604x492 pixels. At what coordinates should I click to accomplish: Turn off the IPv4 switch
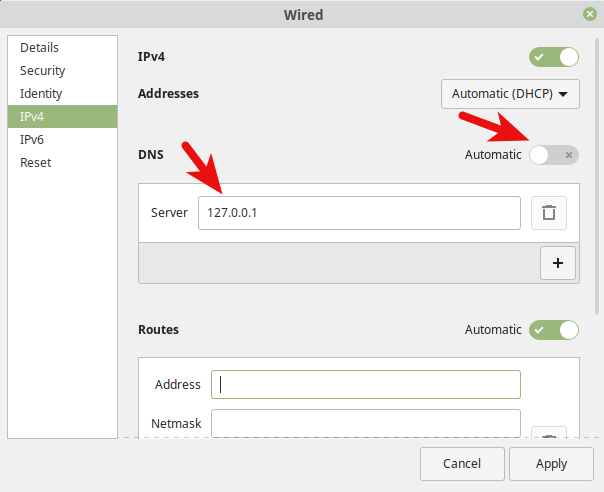pyautogui.click(x=554, y=57)
